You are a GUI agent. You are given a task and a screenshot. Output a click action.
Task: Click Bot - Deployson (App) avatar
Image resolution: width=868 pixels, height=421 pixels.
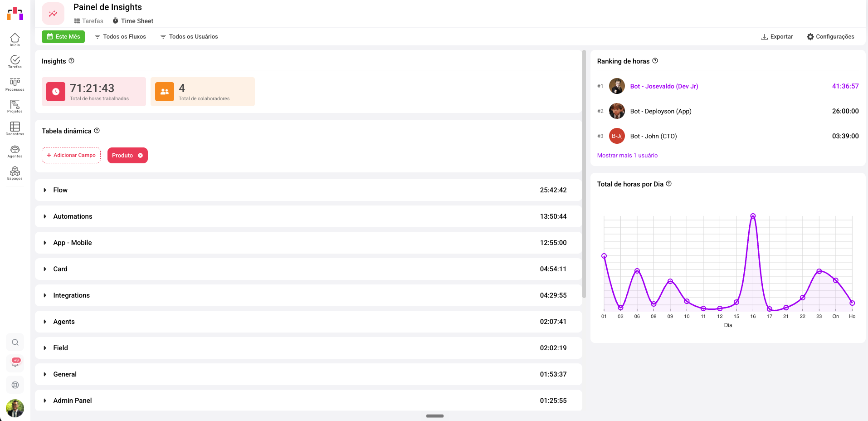617,111
